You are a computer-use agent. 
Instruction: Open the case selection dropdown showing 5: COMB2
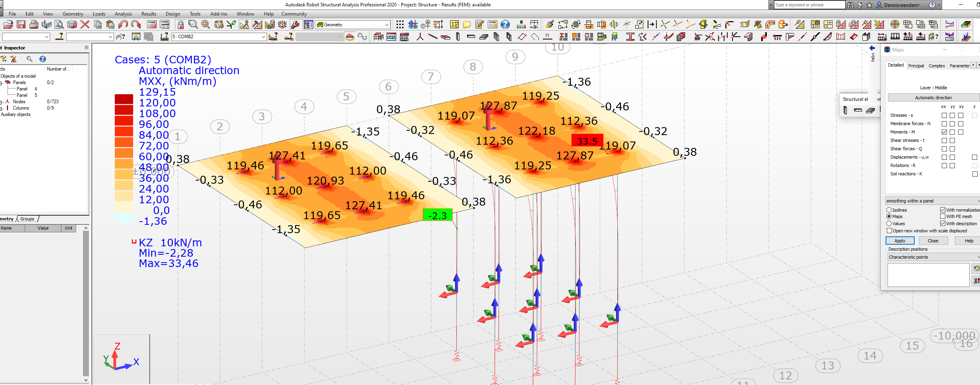(264, 37)
